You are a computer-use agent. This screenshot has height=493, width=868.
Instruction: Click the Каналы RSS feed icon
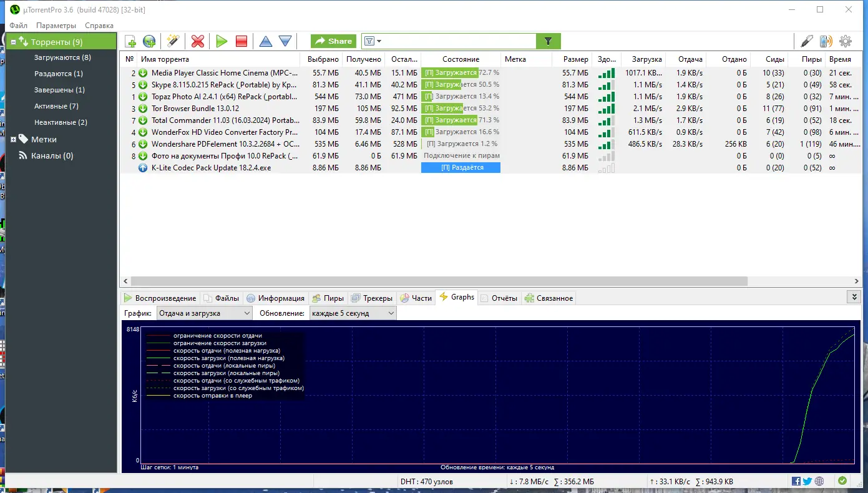24,155
